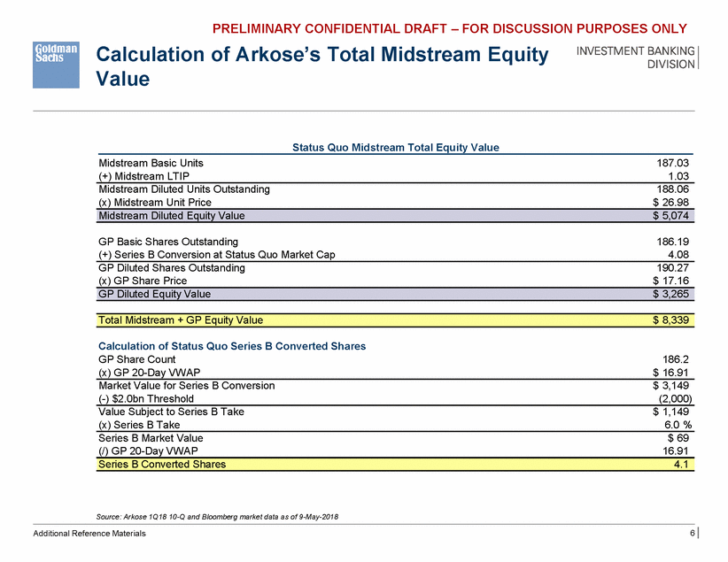Click the value 186.2
Image resolution: width=728 pixels, height=562 pixels.
[x=676, y=359]
